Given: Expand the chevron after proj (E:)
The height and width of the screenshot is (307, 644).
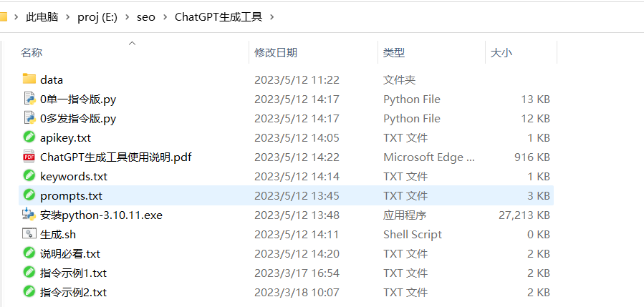Looking at the screenshot, I should coord(128,17).
